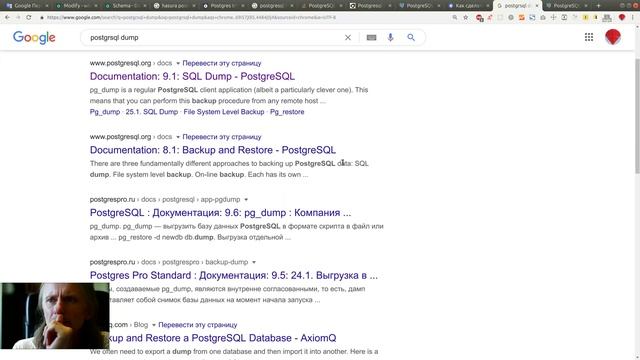Open Restore a PostgreSQL Database AxiomQ result

pos(223,338)
